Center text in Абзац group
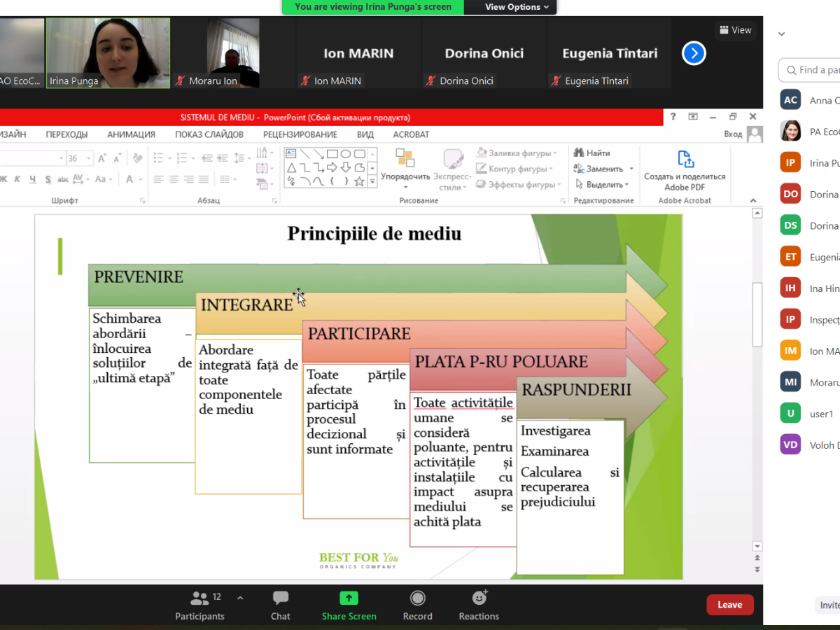Viewport: 840px width, 630px height. 174,179
